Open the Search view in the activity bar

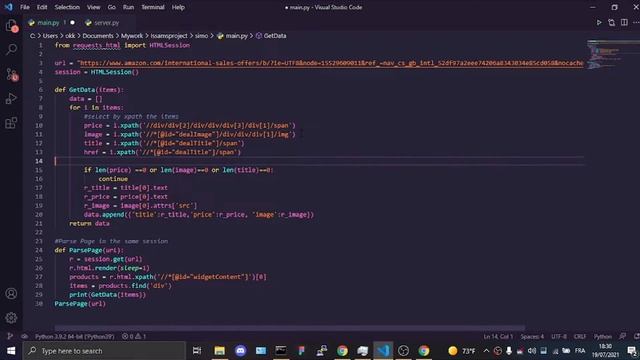[x=11, y=50]
